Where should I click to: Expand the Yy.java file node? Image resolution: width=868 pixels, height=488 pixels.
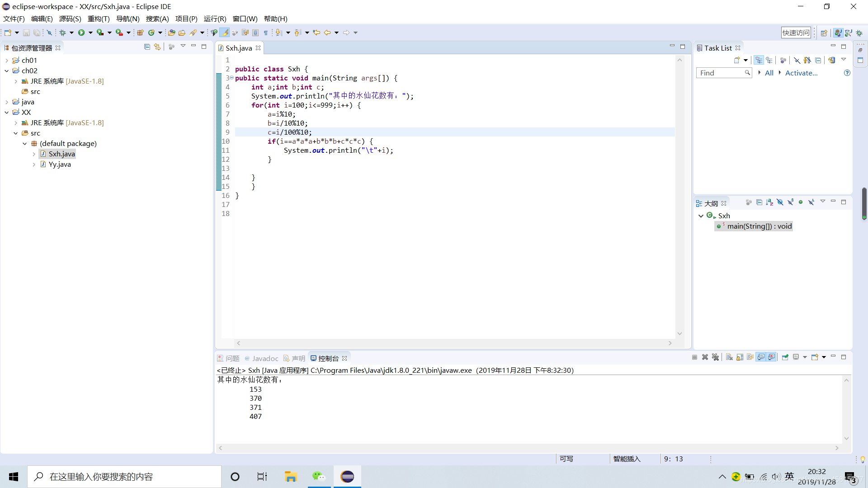point(34,164)
